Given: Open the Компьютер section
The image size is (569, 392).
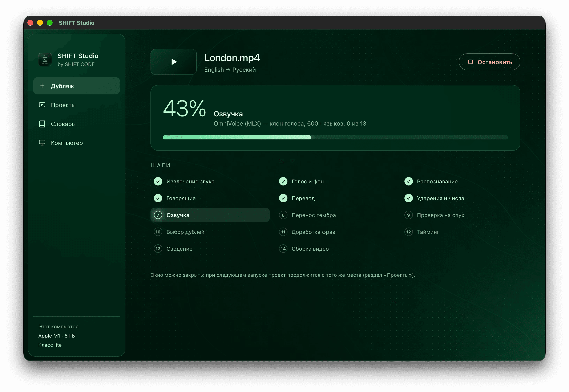Looking at the screenshot, I should (x=76, y=143).
